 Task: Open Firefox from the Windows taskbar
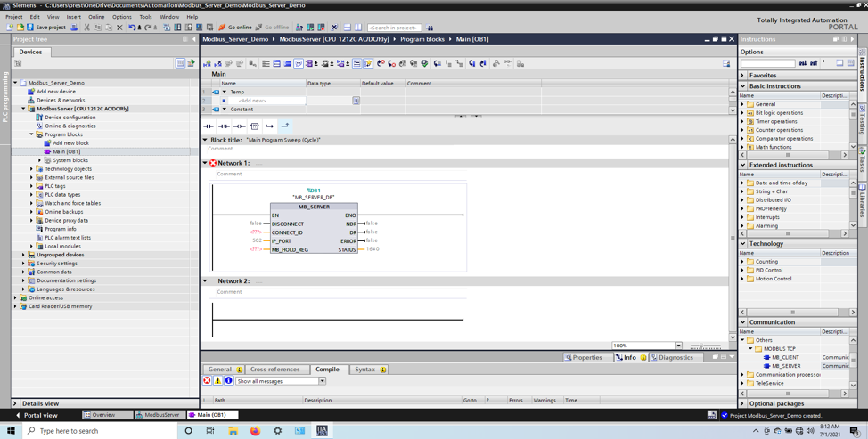pos(255,431)
